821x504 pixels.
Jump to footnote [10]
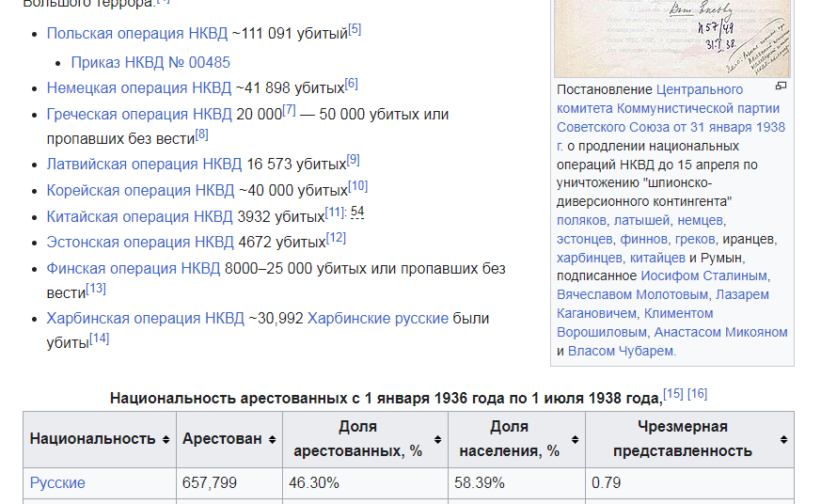pyautogui.click(x=358, y=186)
